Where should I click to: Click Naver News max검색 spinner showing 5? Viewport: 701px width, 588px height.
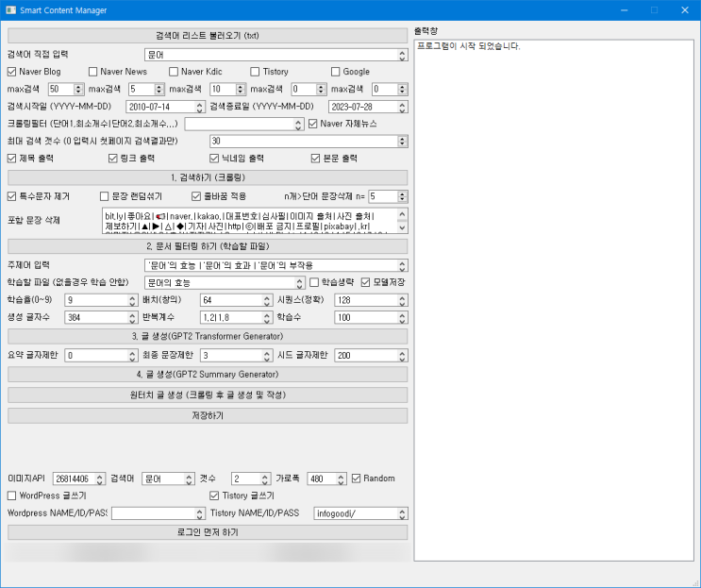pyautogui.click(x=146, y=89)
